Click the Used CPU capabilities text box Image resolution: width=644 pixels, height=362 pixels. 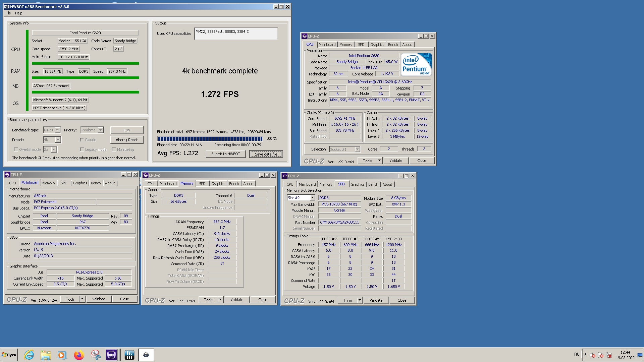[x=236, y=34]
